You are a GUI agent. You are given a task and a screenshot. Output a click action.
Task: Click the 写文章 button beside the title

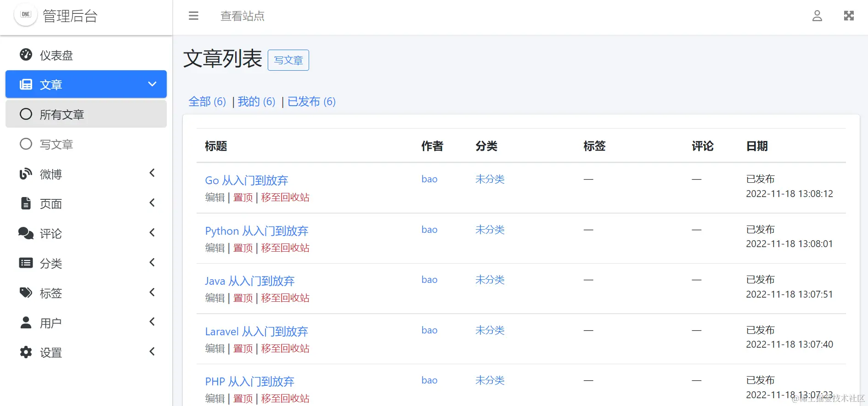pos(288,60)
